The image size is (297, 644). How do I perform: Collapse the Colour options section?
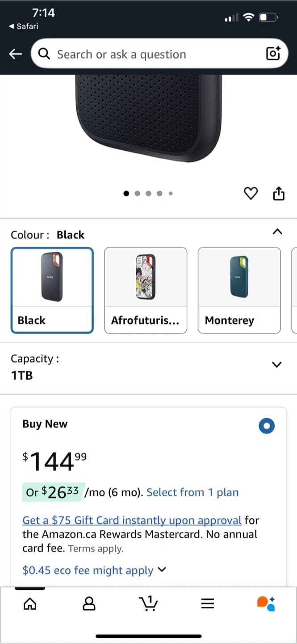pyautogui.click(x=277, y=232)
